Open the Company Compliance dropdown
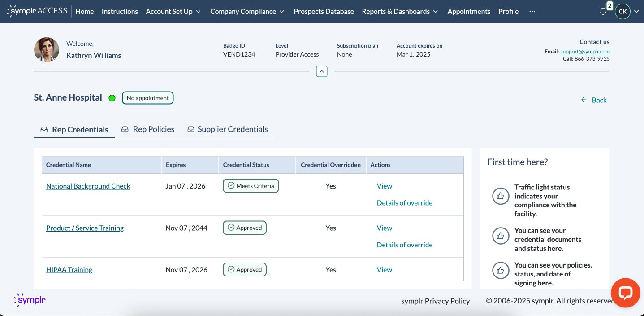644x316 pixels. (247, 12)
